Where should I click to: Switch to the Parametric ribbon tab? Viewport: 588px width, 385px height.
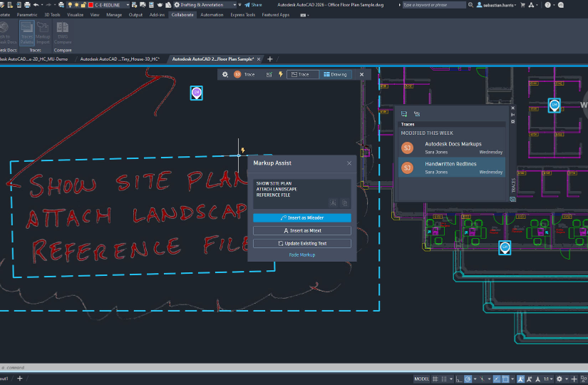27,15
